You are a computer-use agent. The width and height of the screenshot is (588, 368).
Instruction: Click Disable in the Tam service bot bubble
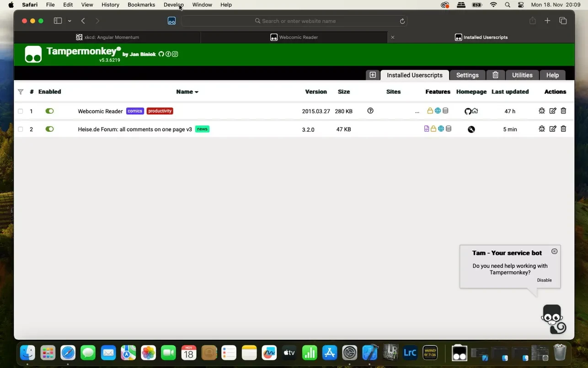click(x=544, y=280)
